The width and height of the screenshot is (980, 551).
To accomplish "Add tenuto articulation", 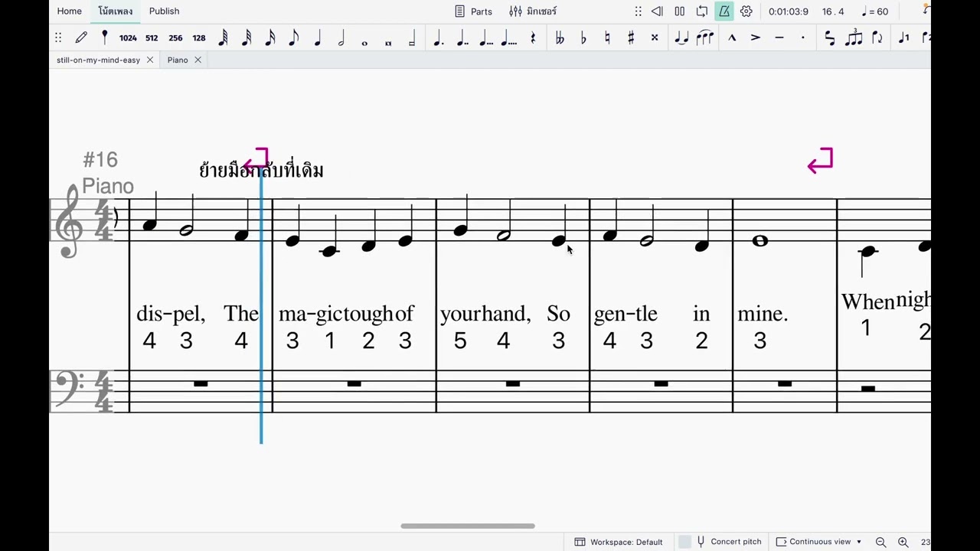I will [779, 37].
